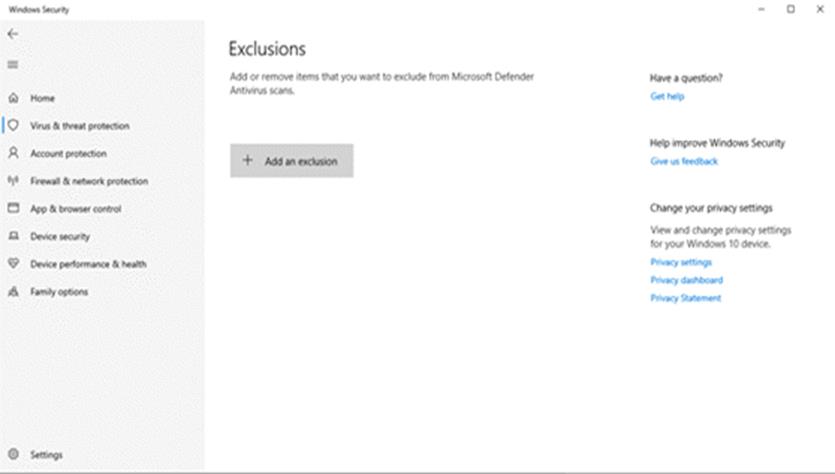Toggle the hamburger navigation menu
This screenshot has height=474, width=835.
tap(13, 65)
